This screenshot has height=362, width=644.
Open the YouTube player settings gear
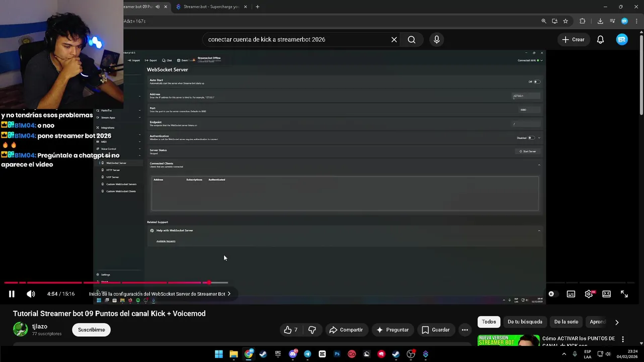pyautogui.click(x=589, y=294)
